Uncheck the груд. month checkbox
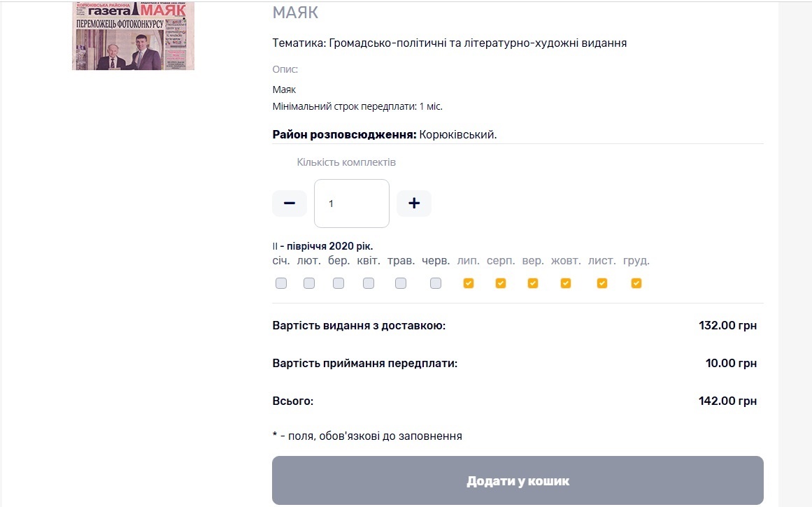Screen dimensions: 812x507 636,283
